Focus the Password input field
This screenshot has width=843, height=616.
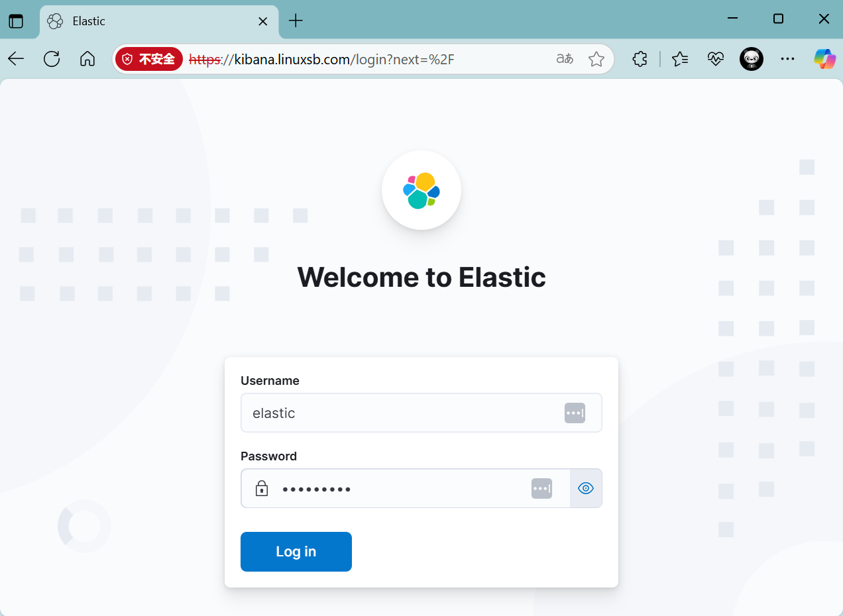coord(398,489)
